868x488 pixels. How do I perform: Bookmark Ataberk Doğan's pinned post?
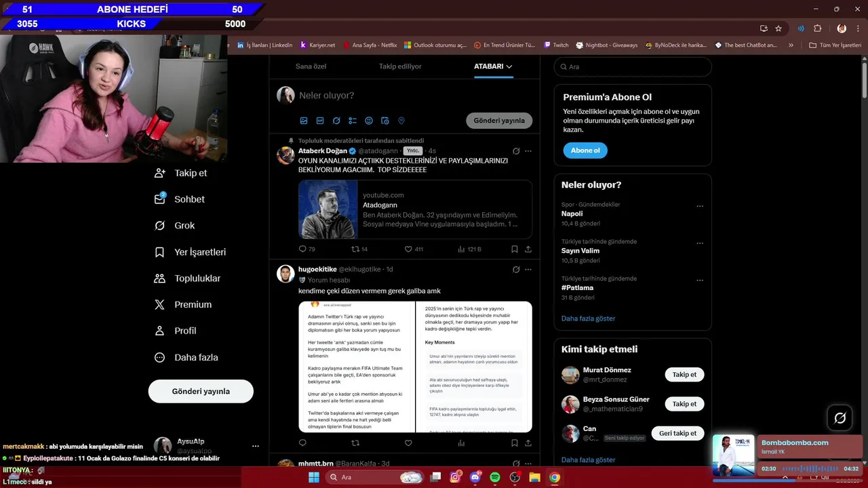click(515, 249)
